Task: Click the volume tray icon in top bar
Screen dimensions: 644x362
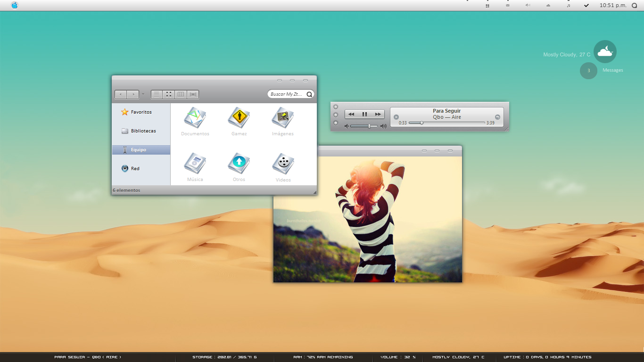Action: click(528, 6)
